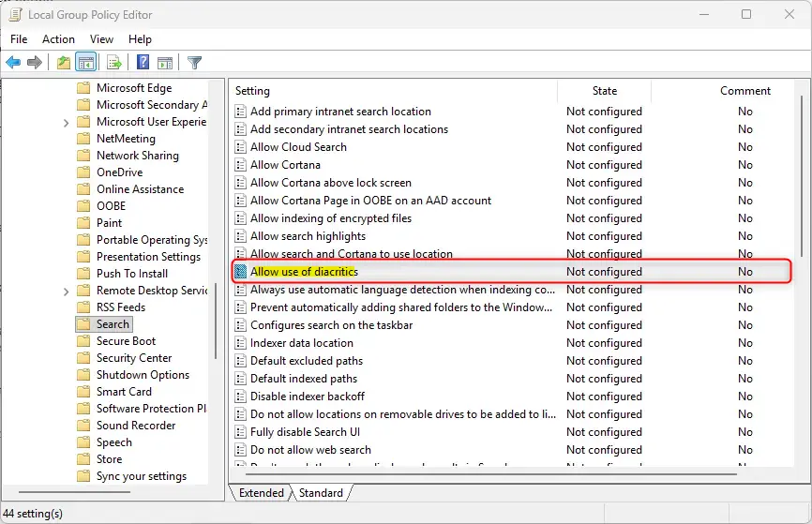The image size is (812, 524).
Task: Click policy icon beside Do not allow web search
Action: (240, 450)
